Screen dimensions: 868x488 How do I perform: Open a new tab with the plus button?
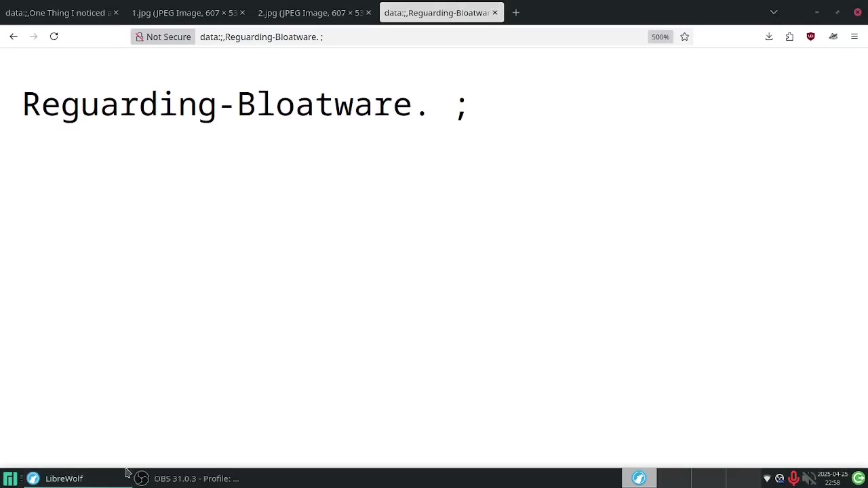516,13
